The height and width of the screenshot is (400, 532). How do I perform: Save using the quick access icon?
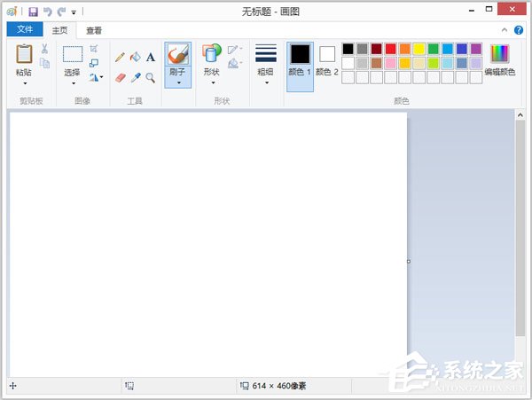33,12
